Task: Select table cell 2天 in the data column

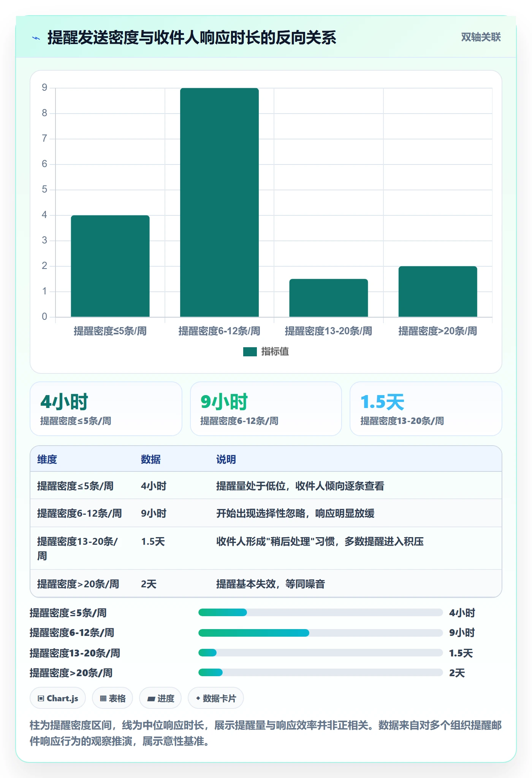Action: 149,584
